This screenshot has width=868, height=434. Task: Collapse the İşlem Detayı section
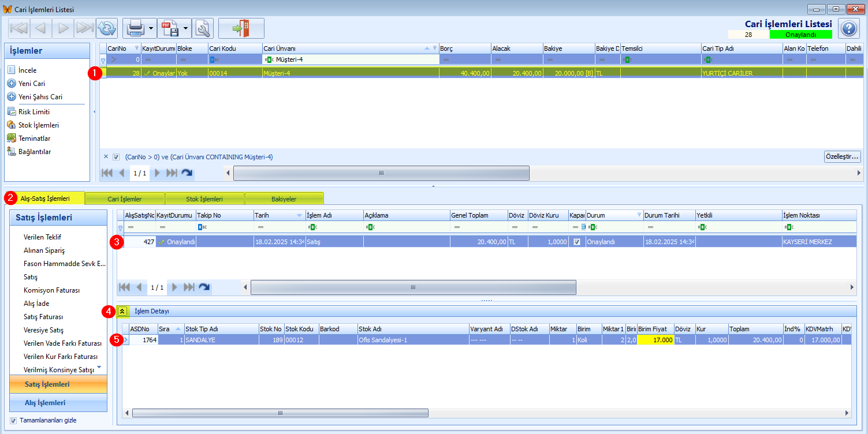122,311
